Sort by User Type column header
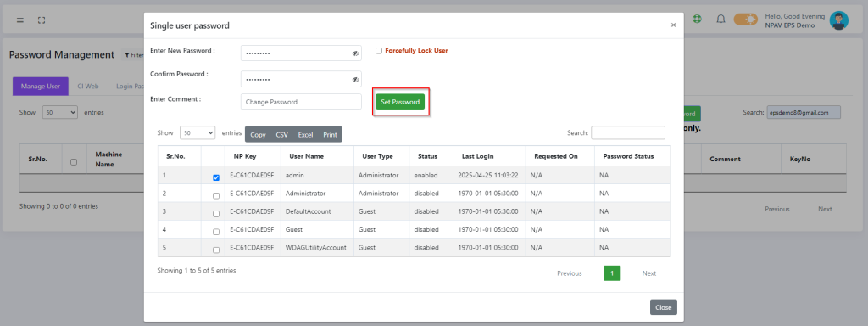This screenshot has height=326, width=868. click(381, 156)
